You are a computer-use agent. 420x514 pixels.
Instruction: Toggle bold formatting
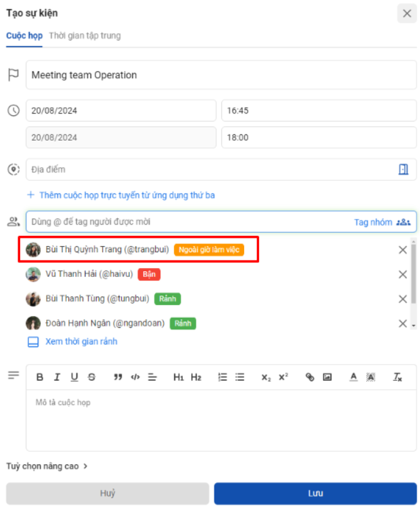[40, 377]
